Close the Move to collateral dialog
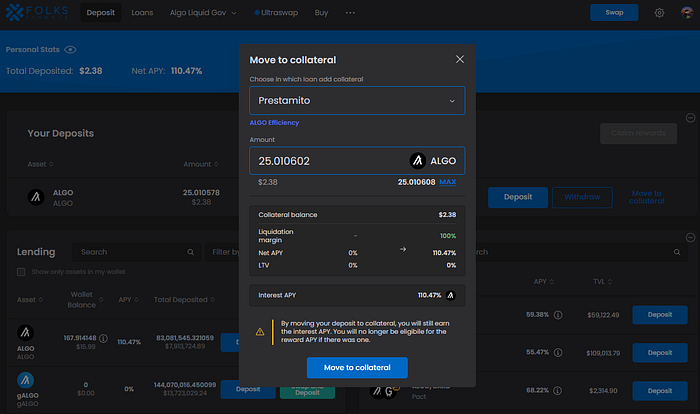The image size is (700, 414). tap(460, 59)
